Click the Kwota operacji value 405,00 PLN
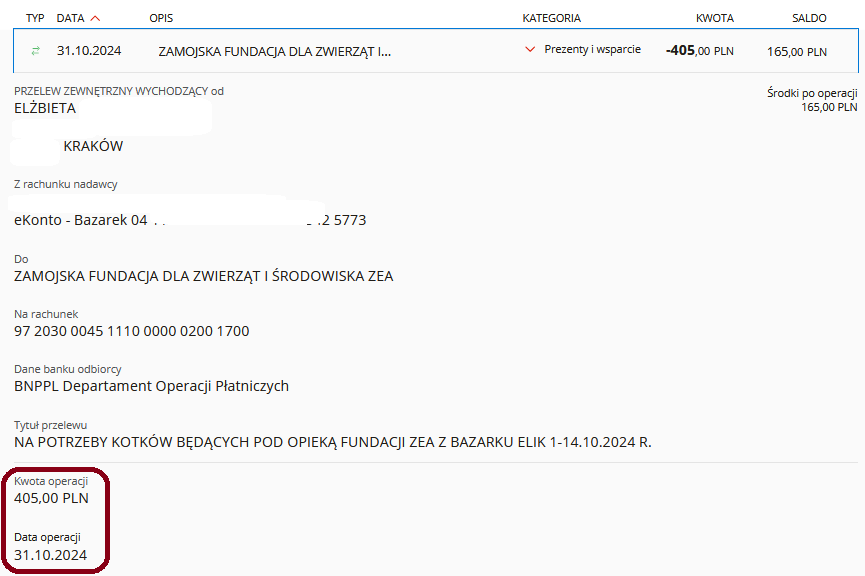Image resolution: width=865 pixels, height=576 pixels. (51, 498)
